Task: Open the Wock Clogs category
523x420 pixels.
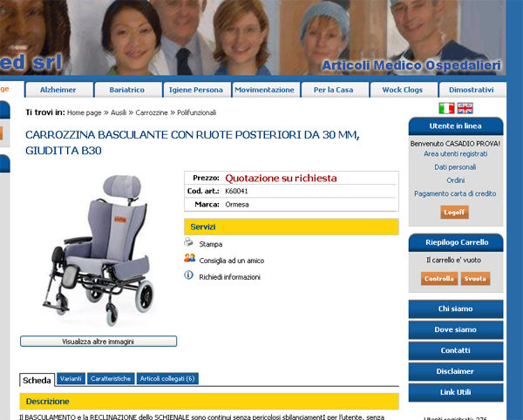Action: [403, 90]
